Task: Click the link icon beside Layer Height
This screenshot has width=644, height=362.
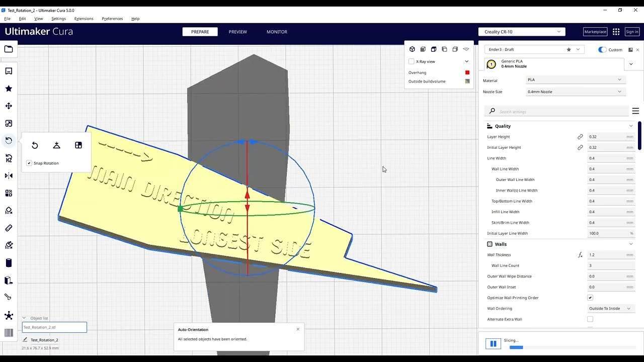Action: pos(580,137)
